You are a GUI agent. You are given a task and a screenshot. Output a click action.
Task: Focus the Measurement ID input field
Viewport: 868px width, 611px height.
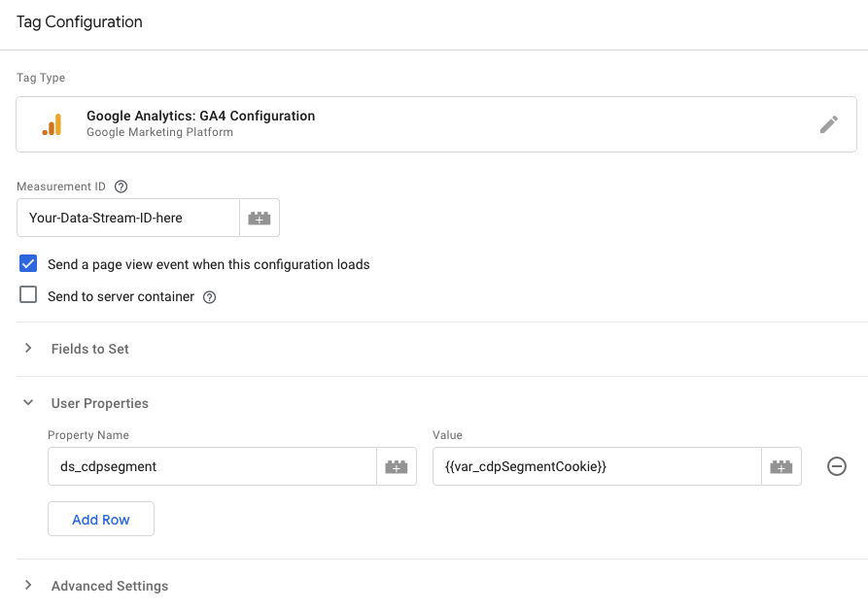128,218
